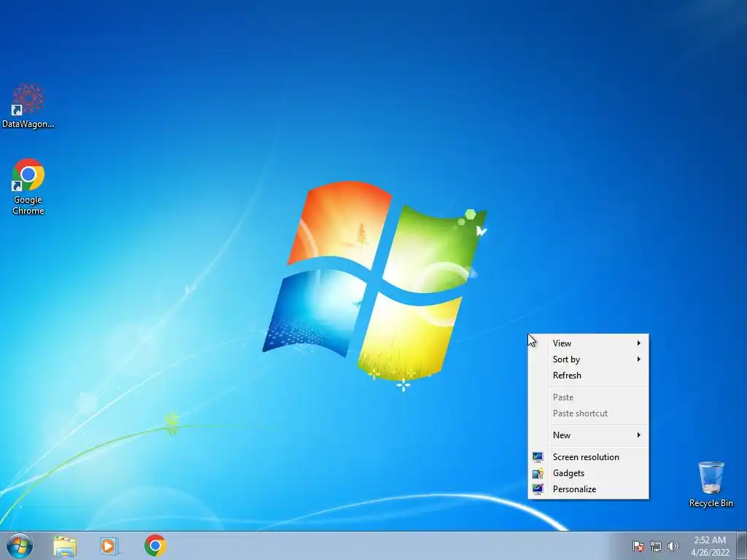
Task: Expand the arrow beside New
Action: 639,435
